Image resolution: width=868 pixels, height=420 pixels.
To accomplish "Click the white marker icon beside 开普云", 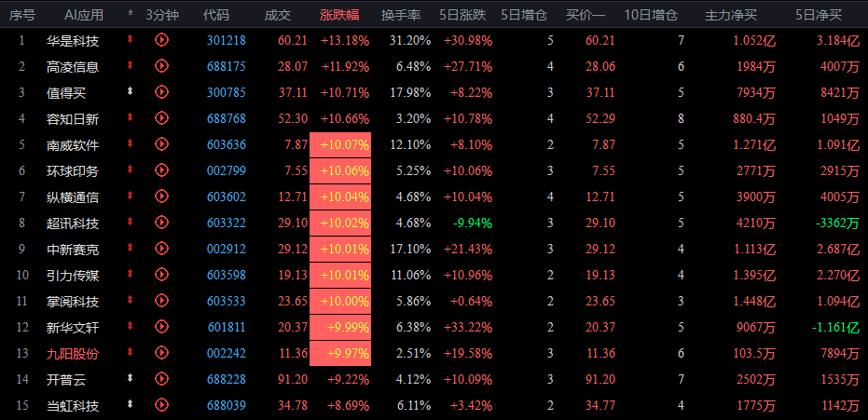I will 131,378.
